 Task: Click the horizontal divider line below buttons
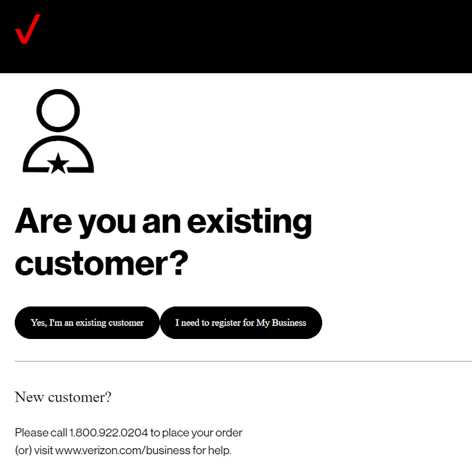coord(243,361)
